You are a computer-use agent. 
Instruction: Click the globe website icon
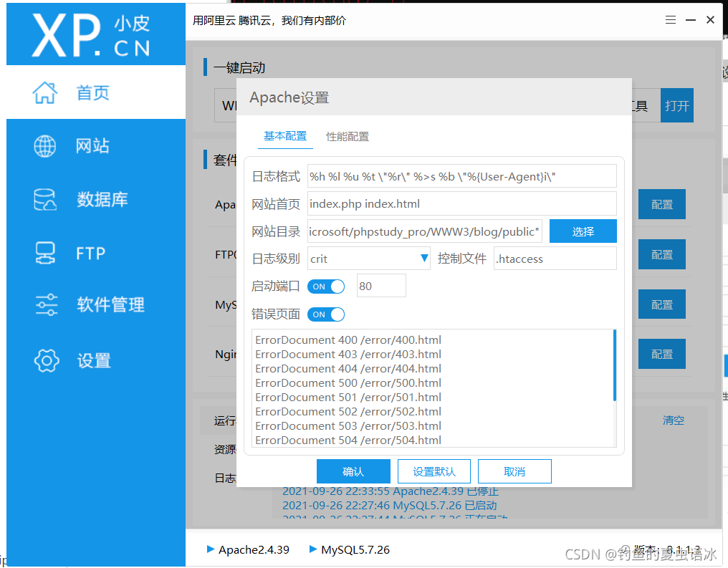pyautogui.click(x=45, y=146)
